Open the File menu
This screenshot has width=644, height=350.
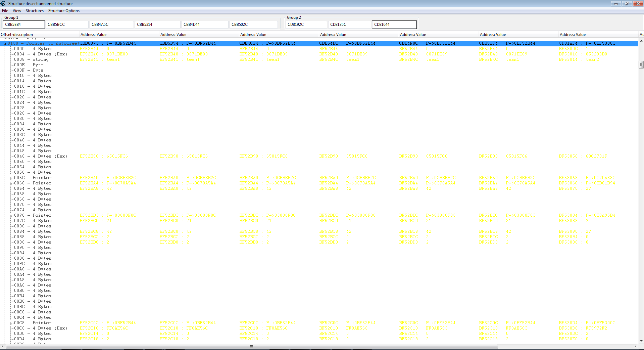(x=5, y=11)
